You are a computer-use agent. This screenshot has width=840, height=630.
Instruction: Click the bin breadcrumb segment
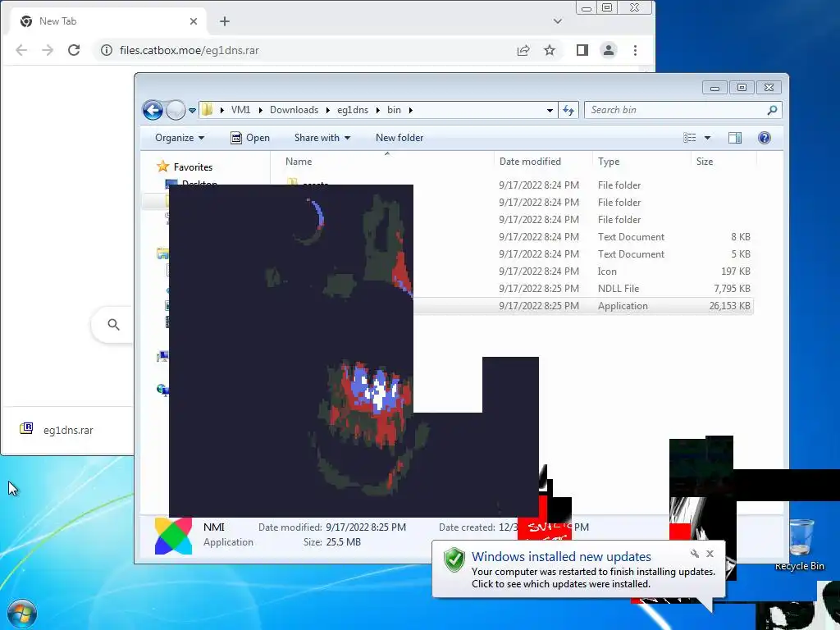coord(394,110)
